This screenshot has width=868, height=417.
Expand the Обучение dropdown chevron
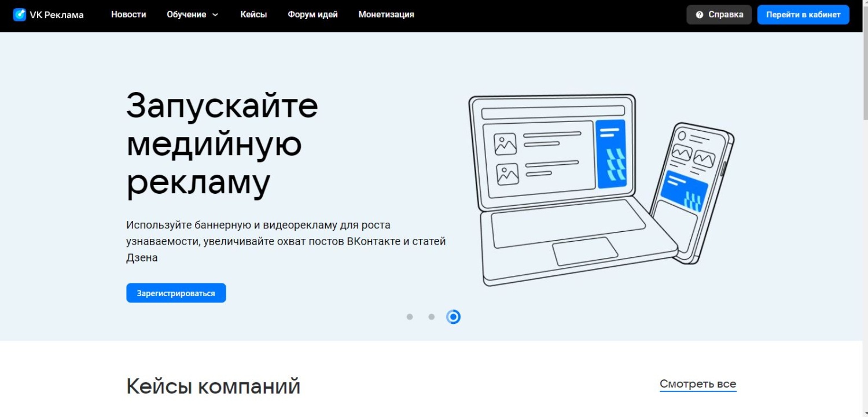(215, 15)
